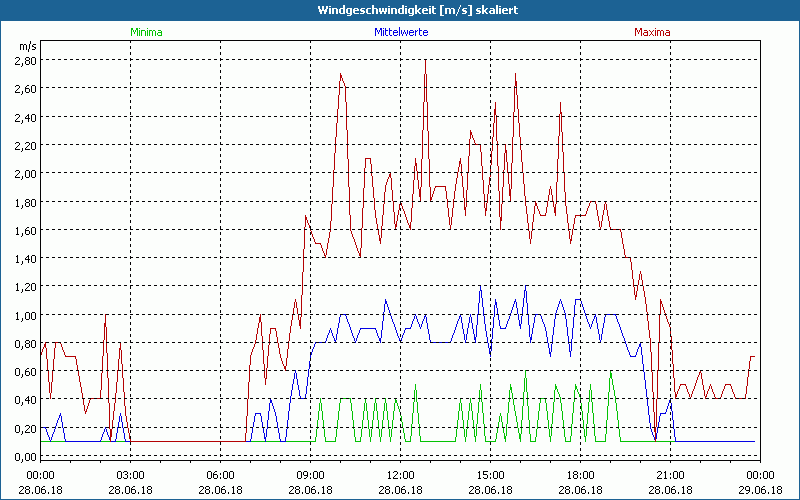This screenshot has height=500, width=800.
Task: Click the 29.06.18 date label
Action: pyautogui.click(x=760, y=490)
